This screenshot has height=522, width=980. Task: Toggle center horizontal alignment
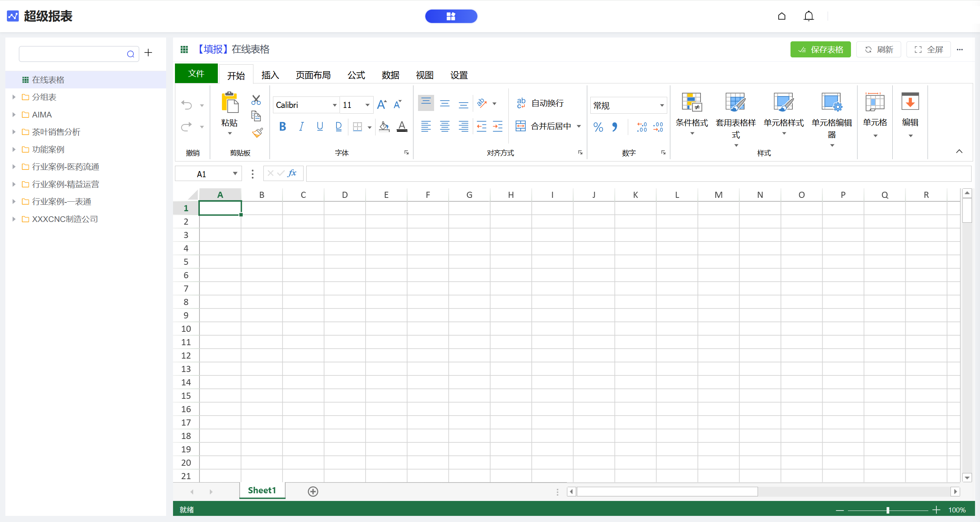(x=445, y=126)
